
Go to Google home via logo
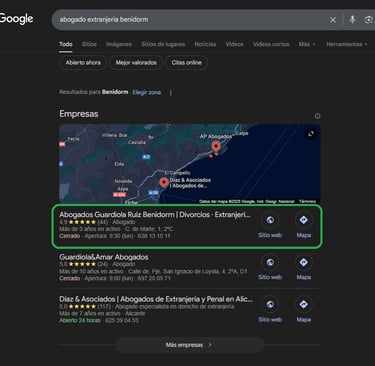click(16, 19)
